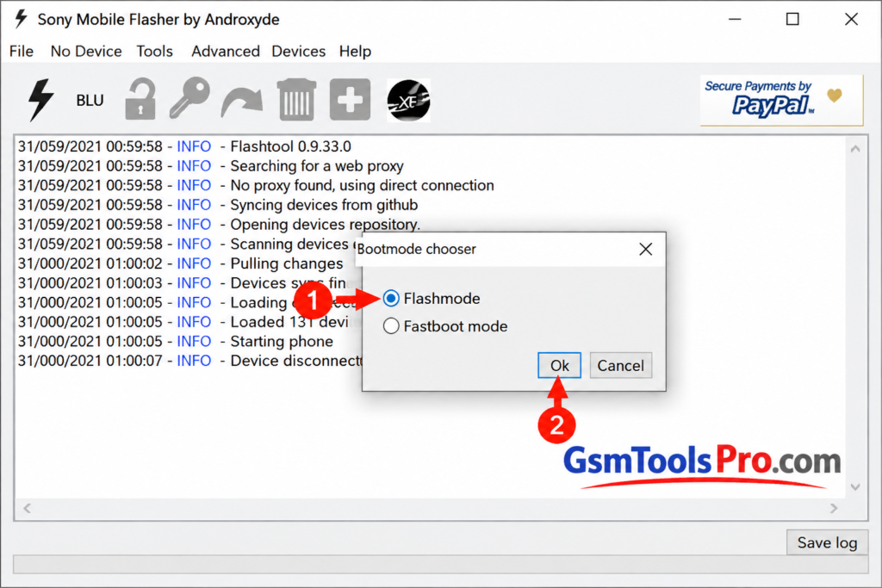Close the Sony Mobile Flasher window

coord(851,19)
